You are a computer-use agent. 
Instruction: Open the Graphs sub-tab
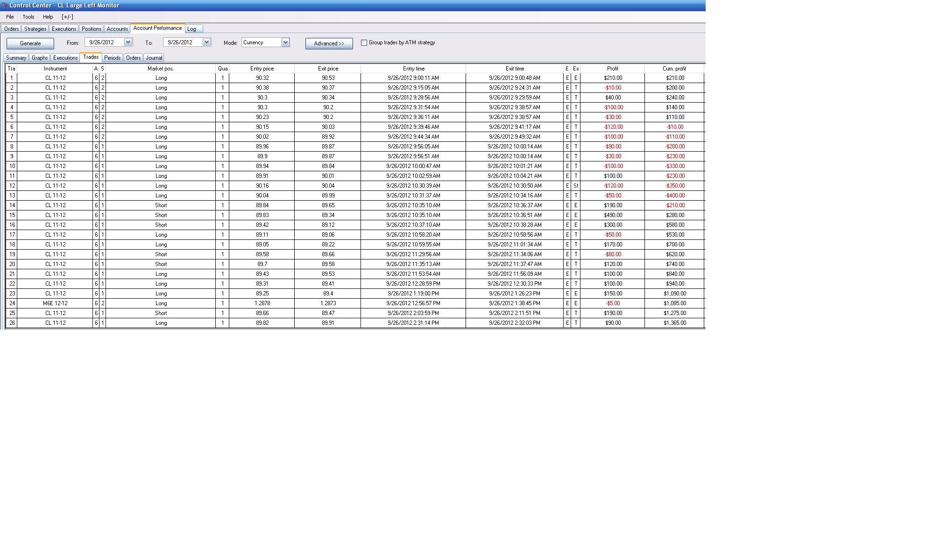[40, 58]
